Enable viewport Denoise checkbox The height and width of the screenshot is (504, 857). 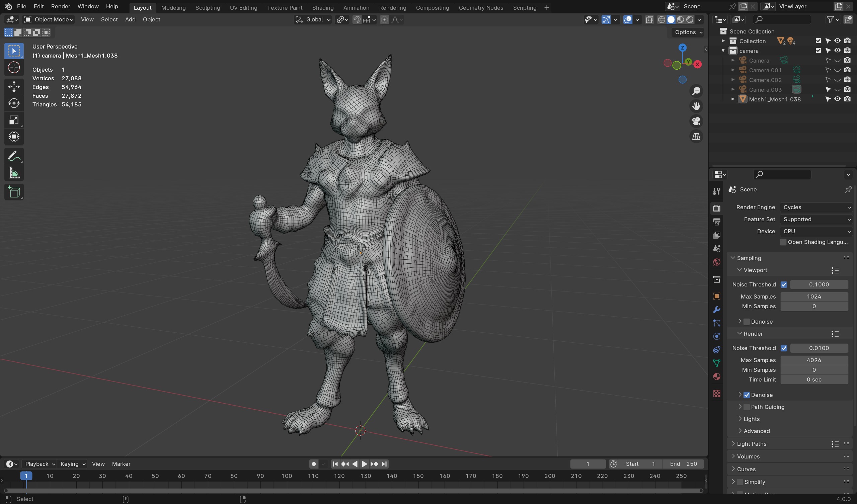click(x=747, y=322)
